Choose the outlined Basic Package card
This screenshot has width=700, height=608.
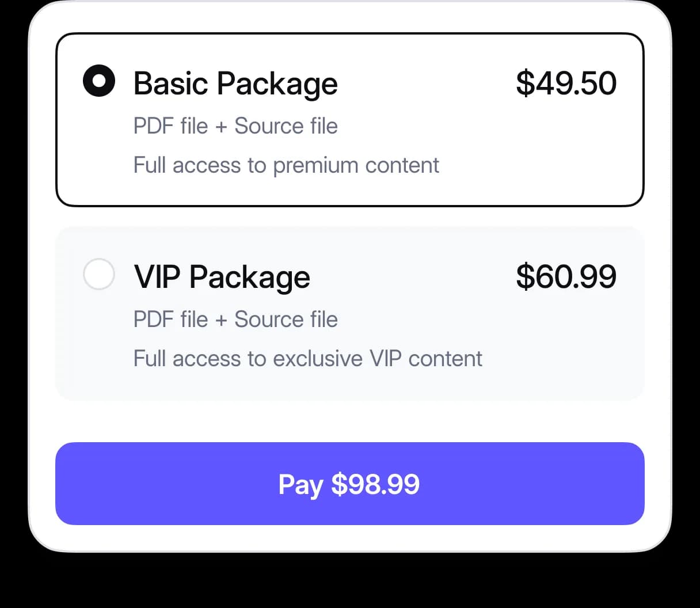pos(350,120)
